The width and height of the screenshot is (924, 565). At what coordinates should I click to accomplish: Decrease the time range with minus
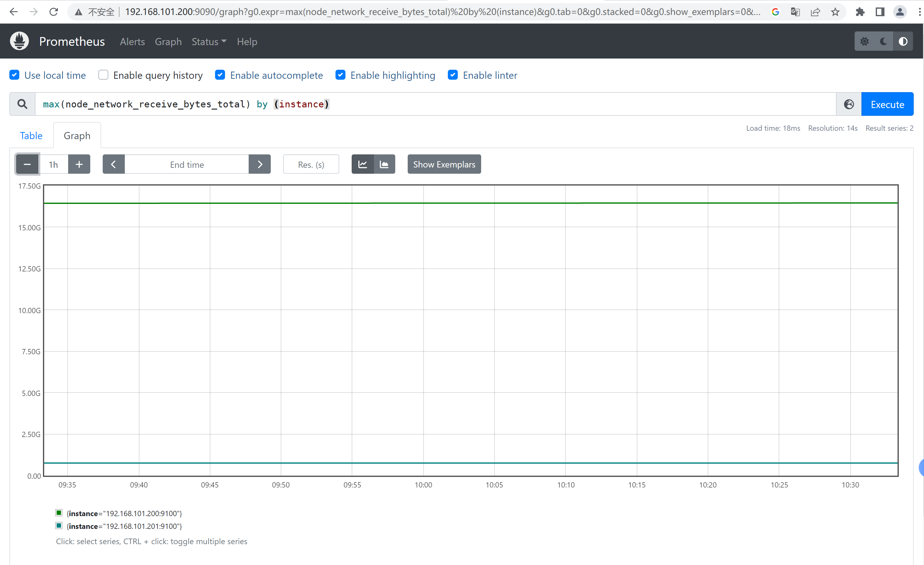coord(27,164)
